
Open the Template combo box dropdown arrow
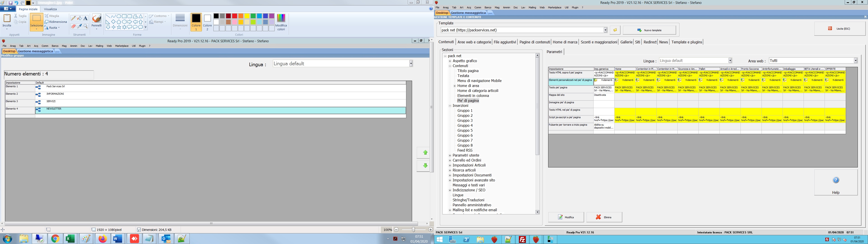605,30
